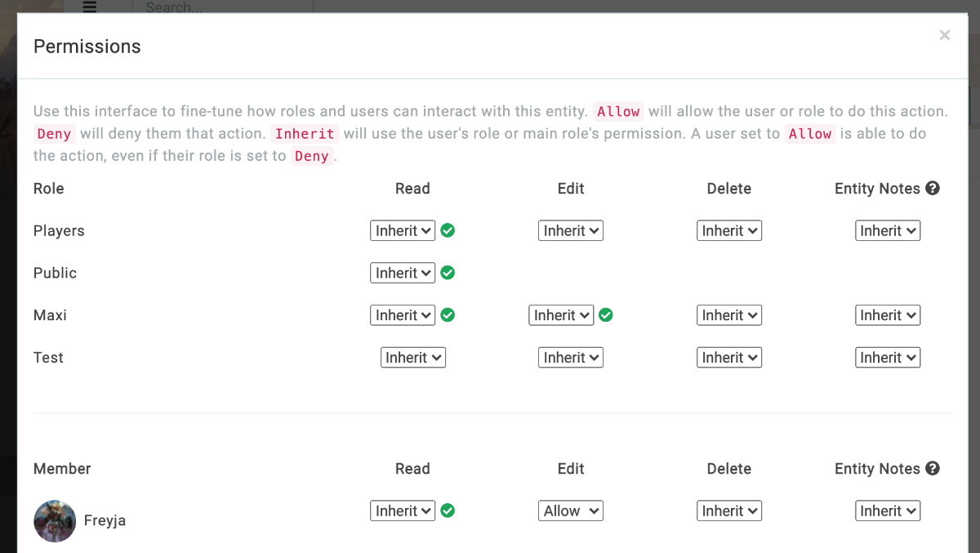Open Freyja's Edit dropdown set to Allow
Screen dimensions: 980x553
coord(571,511)
